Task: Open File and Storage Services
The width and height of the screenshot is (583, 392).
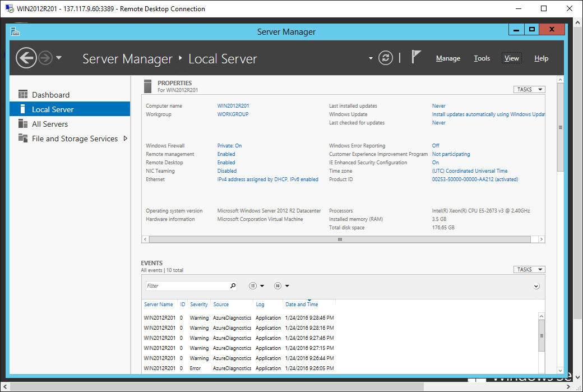Action: [70, 139]
